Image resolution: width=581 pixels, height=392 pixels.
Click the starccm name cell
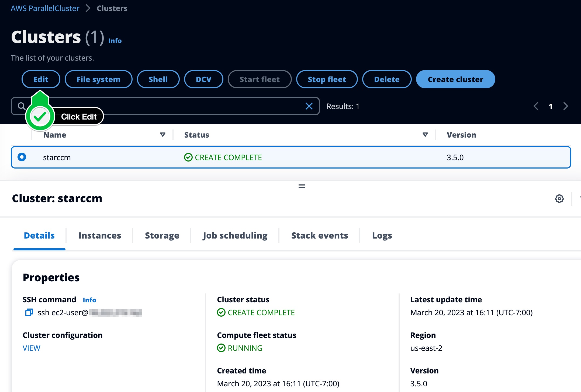click(57, 157)
